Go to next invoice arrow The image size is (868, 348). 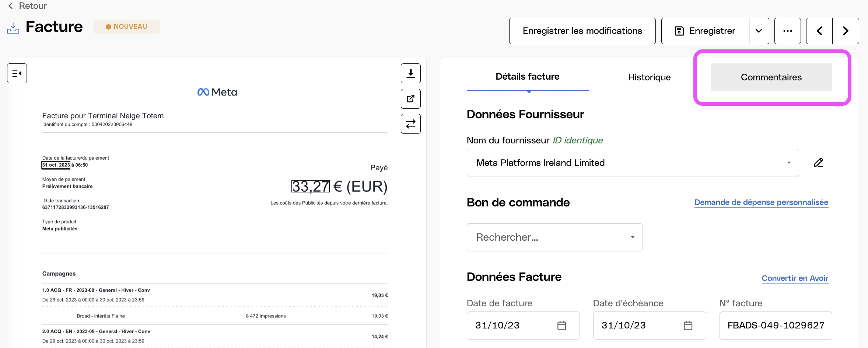(x=846, y=31)
